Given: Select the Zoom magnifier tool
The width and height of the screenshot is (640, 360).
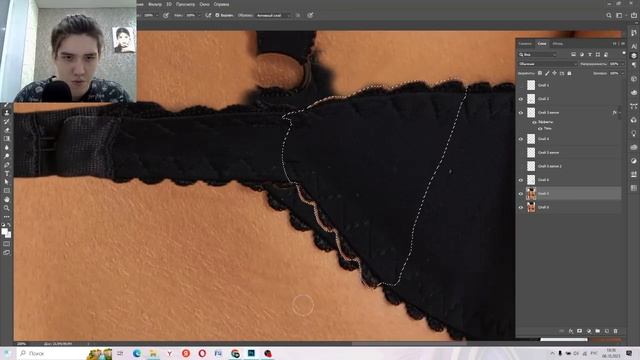Looking at the screenshot, I should [x=7, y=208].
